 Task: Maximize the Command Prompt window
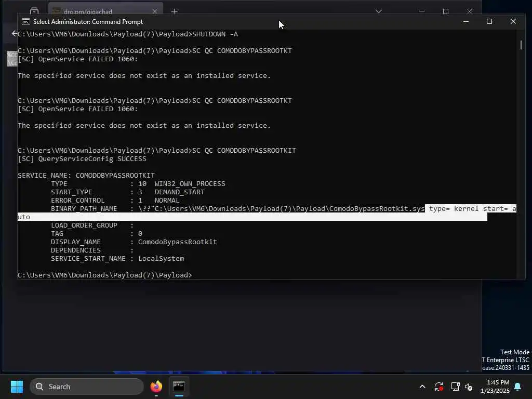click(489, 21)
